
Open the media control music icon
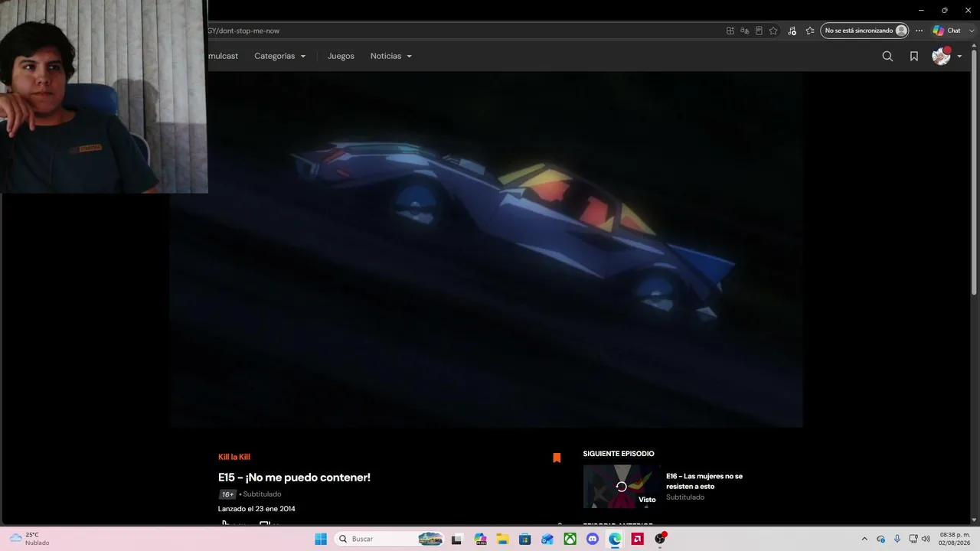coord(792,31)
